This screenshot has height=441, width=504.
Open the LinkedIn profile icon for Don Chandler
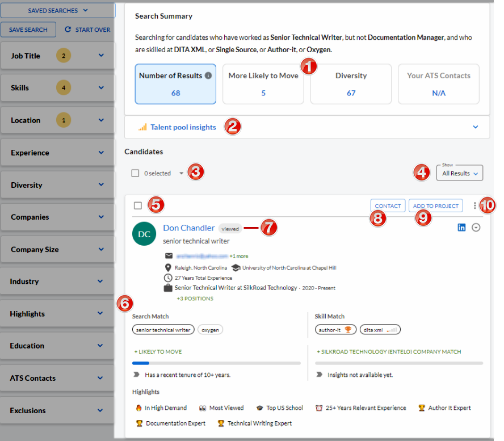(x=461, y=228)
